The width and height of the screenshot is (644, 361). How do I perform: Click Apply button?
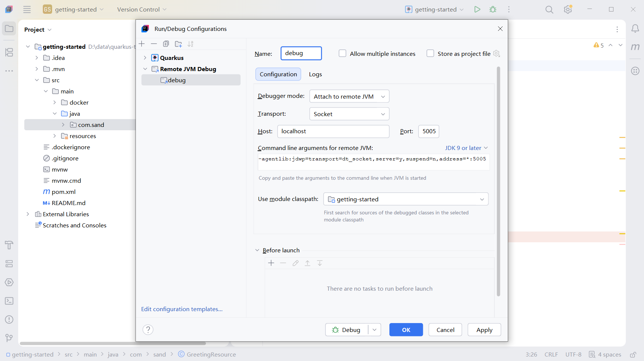pos(484,330)
